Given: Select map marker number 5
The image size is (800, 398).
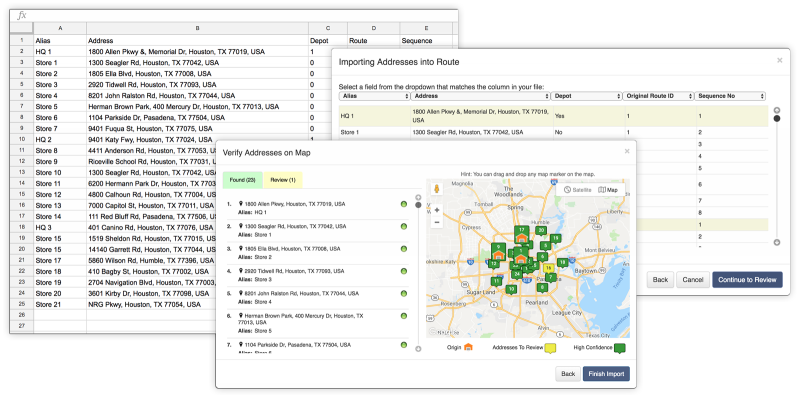Looking at the screenshot, I should click(x=545, y=245).
